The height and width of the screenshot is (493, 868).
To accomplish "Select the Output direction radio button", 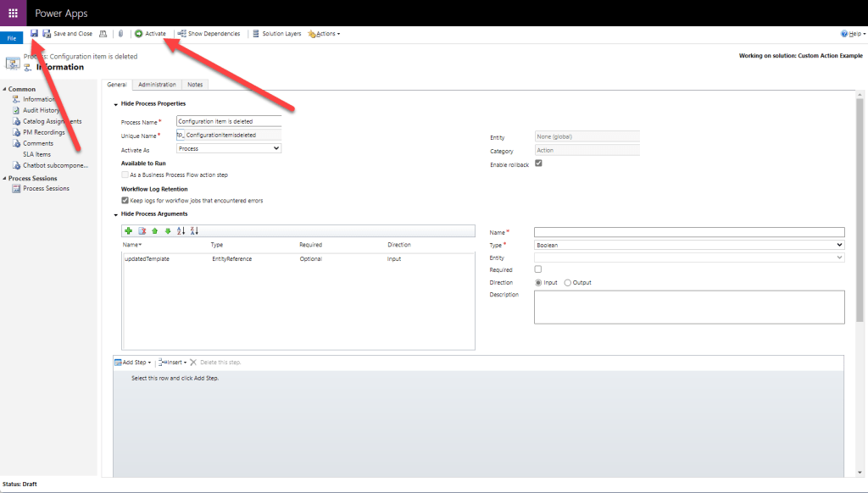I will pyautogui.click(x=568, y=282).
